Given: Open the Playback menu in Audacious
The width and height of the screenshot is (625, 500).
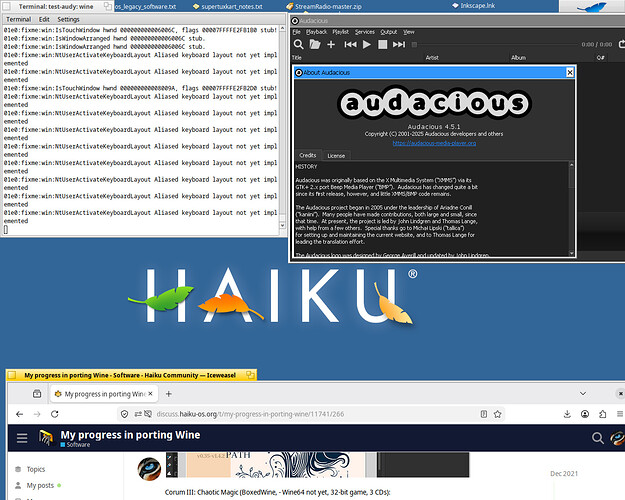Looking at the screenshot, I should tap(316, 32).
